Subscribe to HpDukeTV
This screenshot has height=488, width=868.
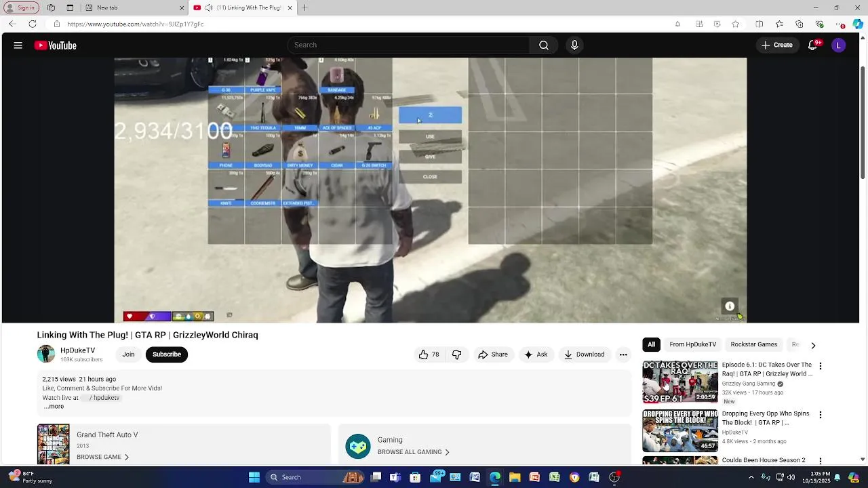[x=167, y=354]
